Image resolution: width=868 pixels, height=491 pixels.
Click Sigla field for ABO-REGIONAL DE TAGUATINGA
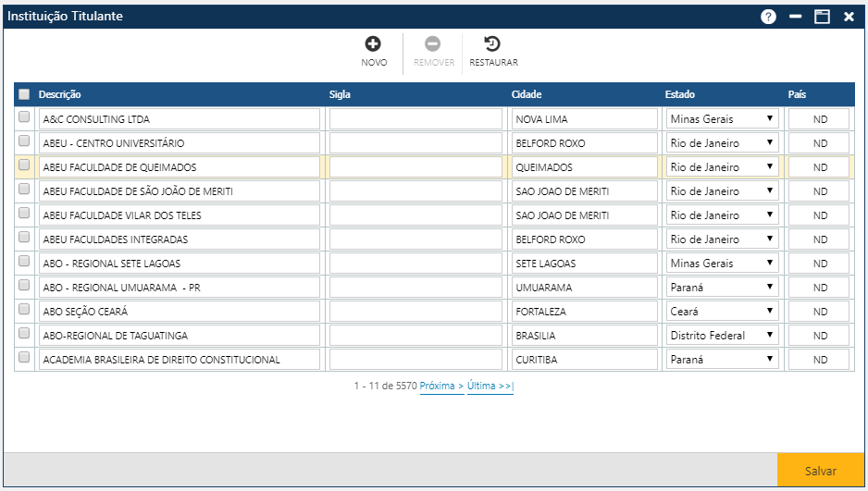pyautogui.click(x=415, y=335)
